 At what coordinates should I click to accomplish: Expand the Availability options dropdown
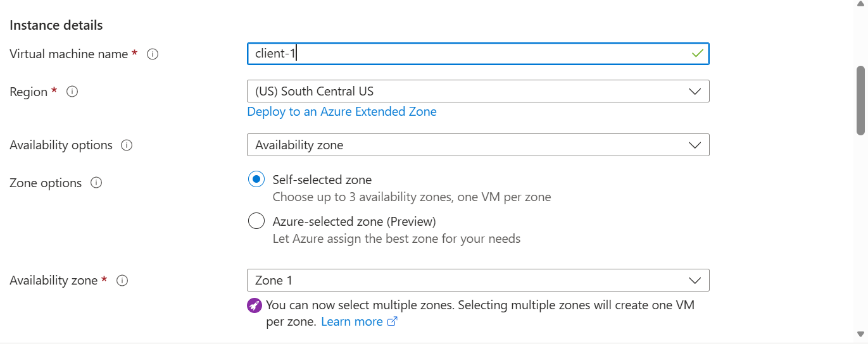[478, 145]
